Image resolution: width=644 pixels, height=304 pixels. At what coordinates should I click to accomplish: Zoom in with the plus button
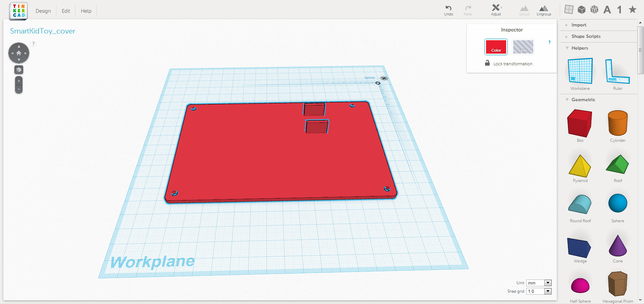(x=19, y=81)
